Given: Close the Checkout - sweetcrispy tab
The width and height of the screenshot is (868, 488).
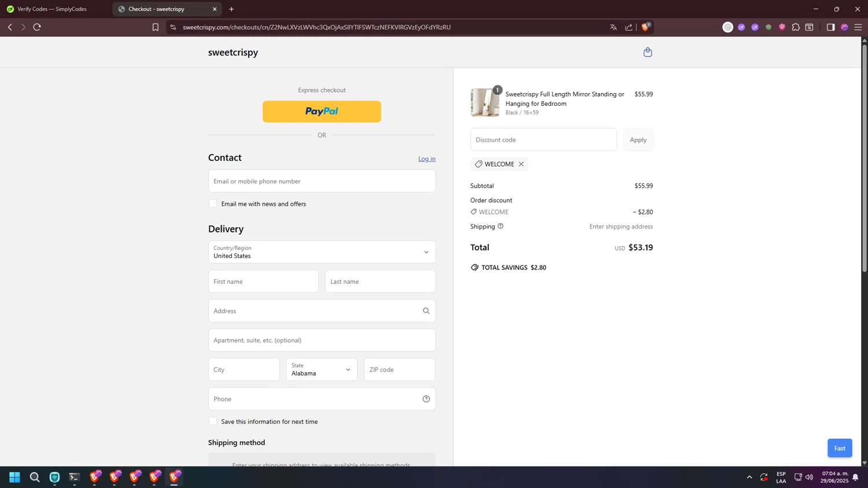Looking at the screenshot, I should coord(215,9).
